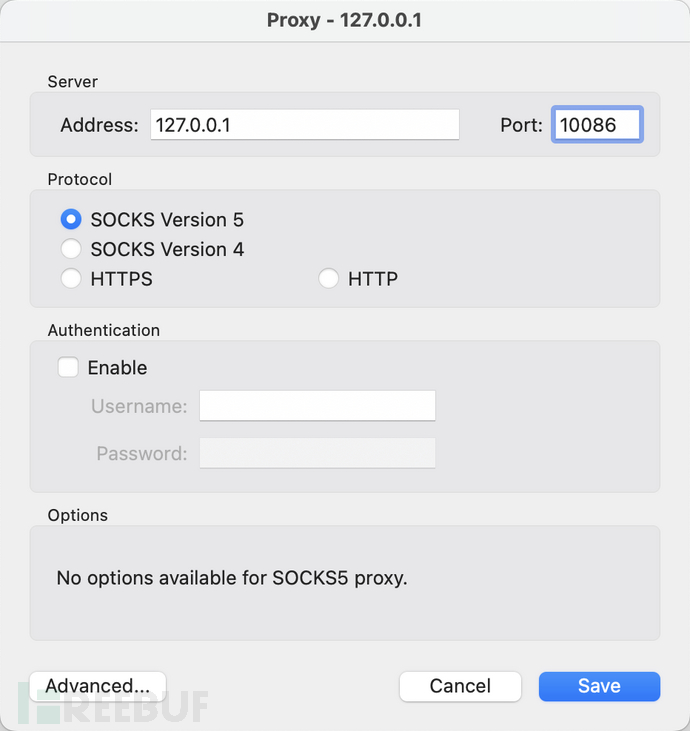Tick the Enable authentication checkbox
The height and width of the screenshot is (731, 690).
click(x=69, y=368)
